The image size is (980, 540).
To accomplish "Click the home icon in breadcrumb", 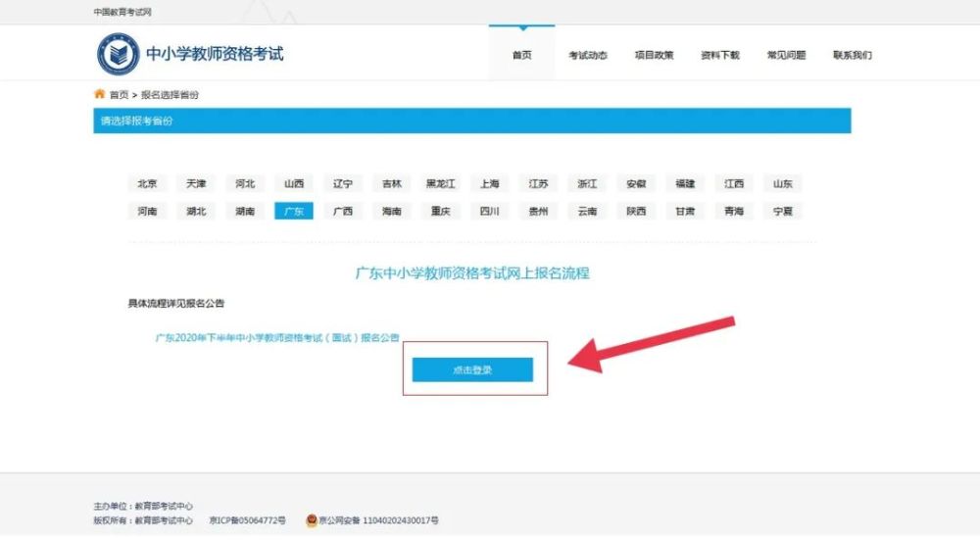I will (99, 94).
